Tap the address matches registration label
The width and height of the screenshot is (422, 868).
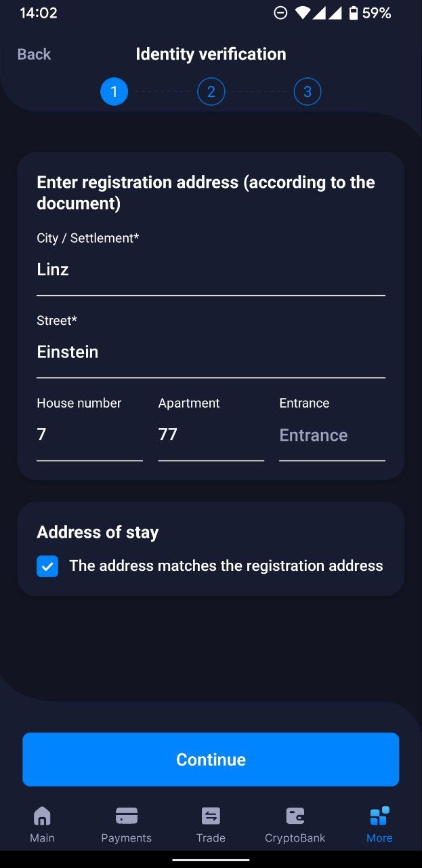(226, 566)
